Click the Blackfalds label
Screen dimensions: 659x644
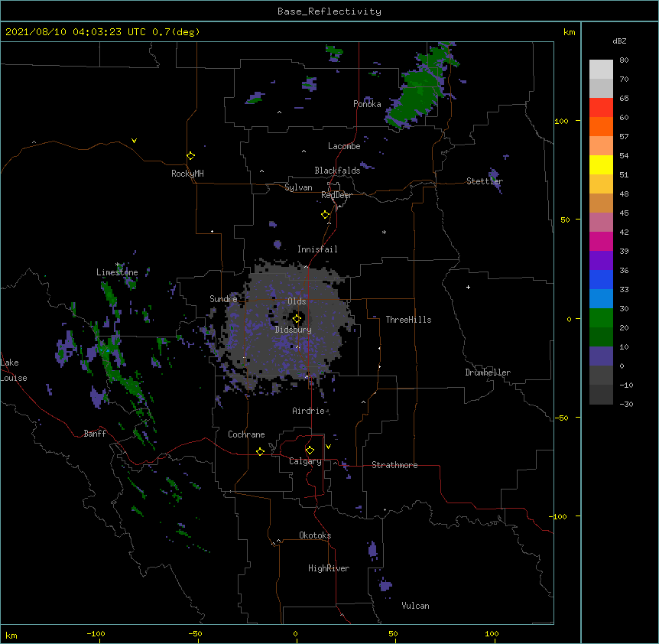(x=337, y=171)
